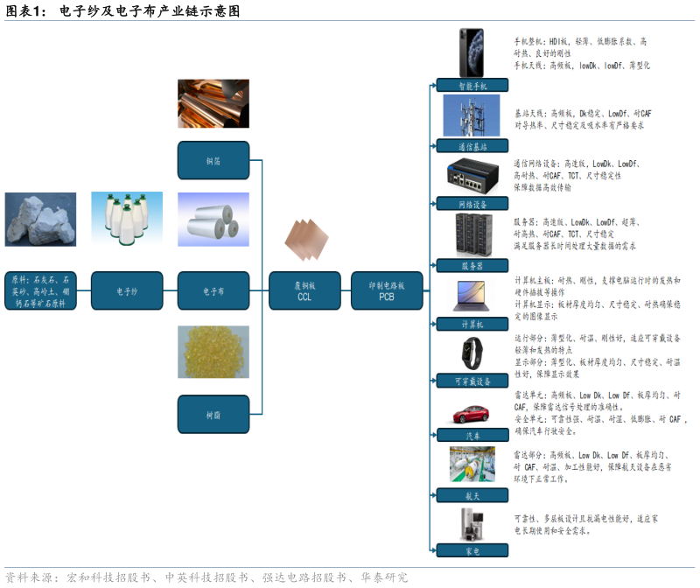The width and height of the screenshot is (700, 588).
Task: Click the 电子纱 box
Action: click(x=127, y=290)
